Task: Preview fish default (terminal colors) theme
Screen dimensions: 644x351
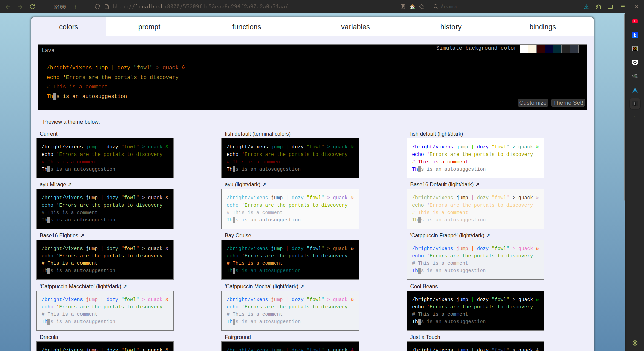Action: pyautogui.click(x=290, y=158)
